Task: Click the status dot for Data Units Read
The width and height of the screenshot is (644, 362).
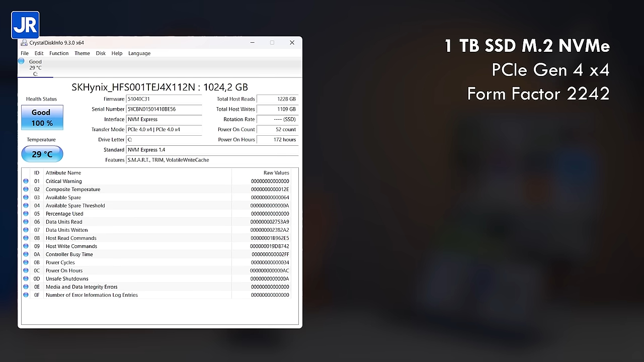Action: coord(26,222)
